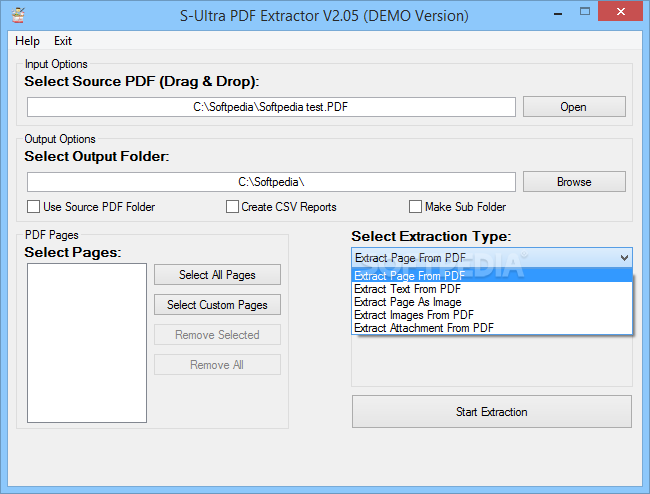
Task: Click the output folder path field
Action: [x=272, y=182]
